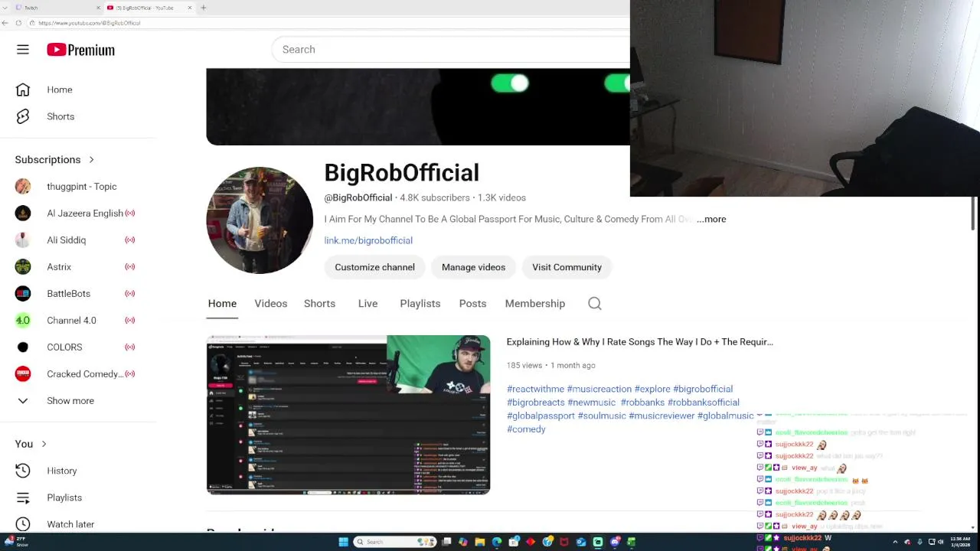Image resolution: width=980 pixels, height=551 pixels.
Task: Open Shorts from the left sidebar
Action: (x=60, y=116)
